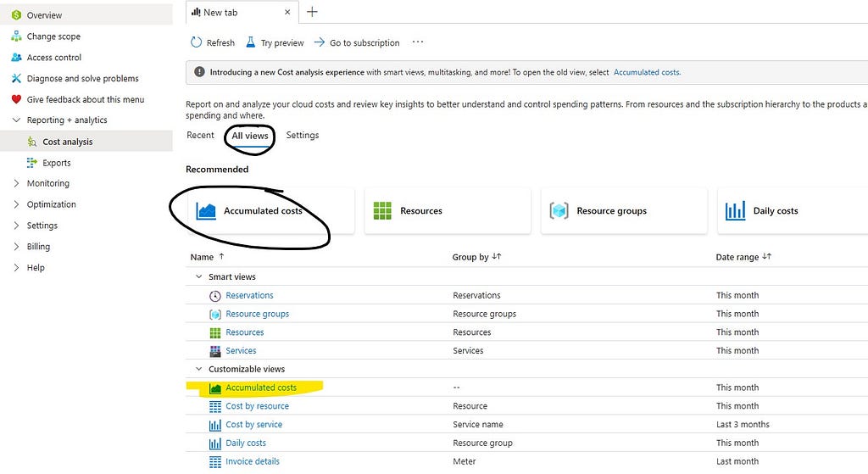Sort by Name column header
Viewport: 868px width, 474px height.
tap(208, 257)
